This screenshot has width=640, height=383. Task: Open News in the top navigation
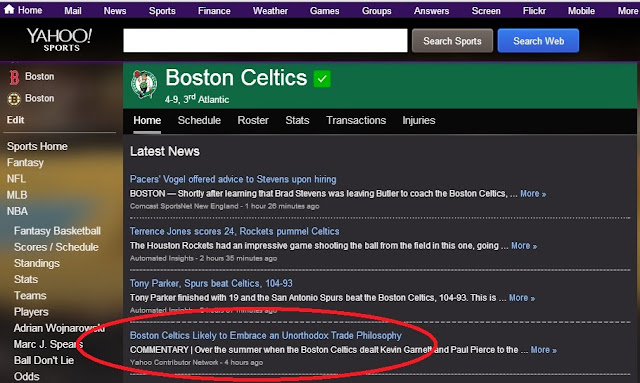click(x=115, y=11)
